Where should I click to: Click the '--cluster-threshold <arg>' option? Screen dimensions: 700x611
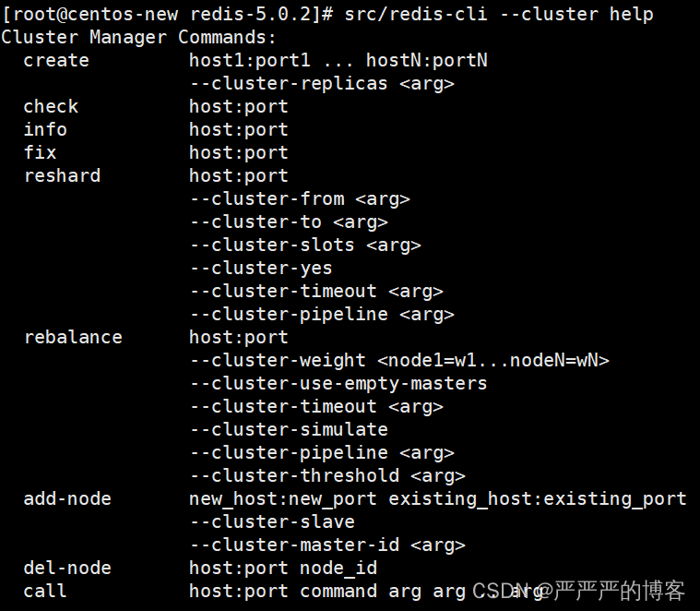pos(327,475)
